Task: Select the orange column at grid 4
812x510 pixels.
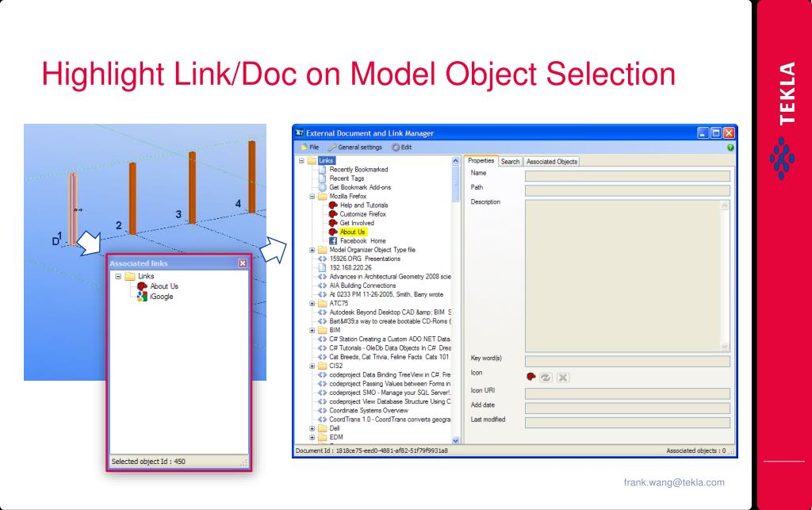Action: tap(251, 177)
